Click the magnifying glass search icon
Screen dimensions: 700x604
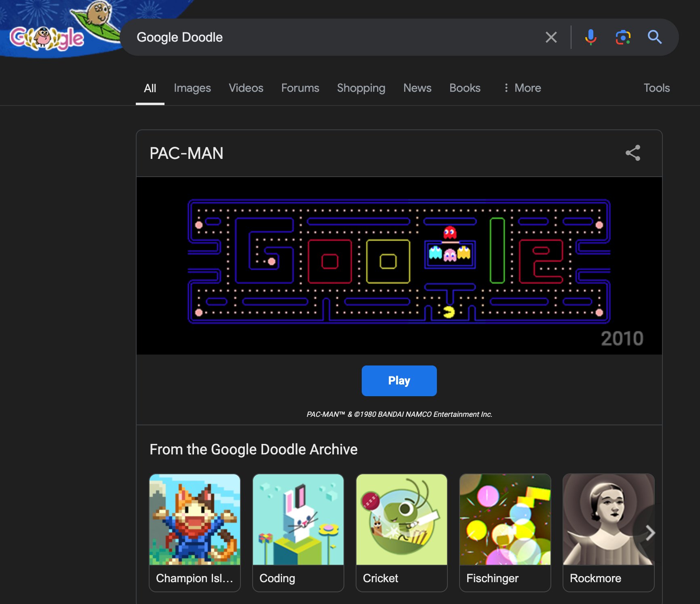[x=654, y=37]
